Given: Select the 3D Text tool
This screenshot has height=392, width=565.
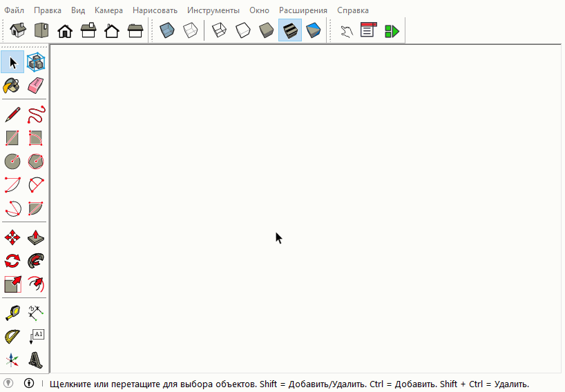Looking at the screenshot, I should tap(36, 360).
